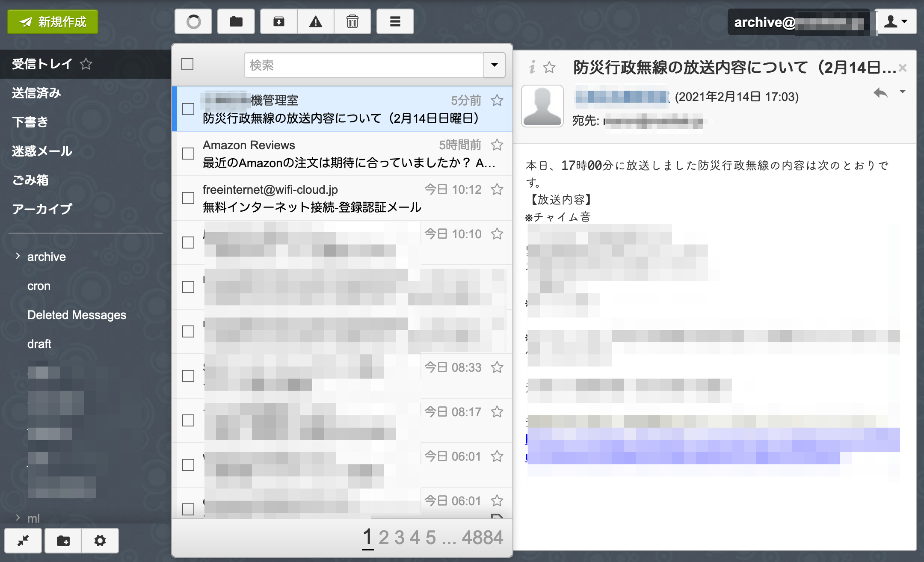This screenshot has height=562, width=924.
Task: Open the user account dropdown
Action: tap(896, 21)
